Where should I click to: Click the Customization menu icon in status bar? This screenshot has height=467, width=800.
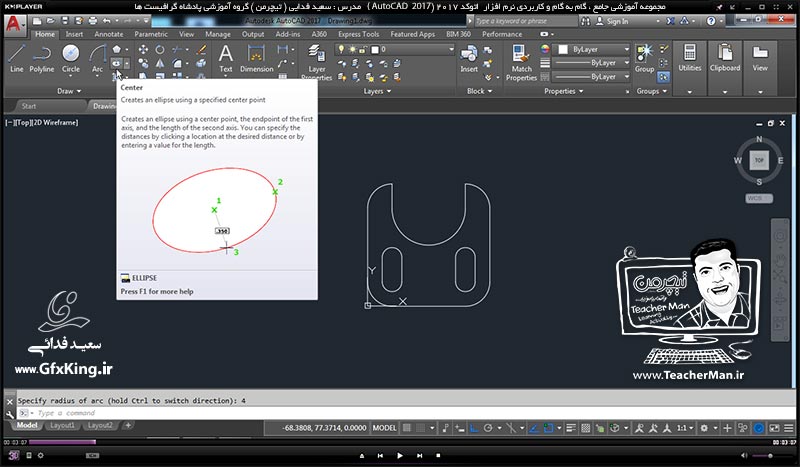click(789, 428)
